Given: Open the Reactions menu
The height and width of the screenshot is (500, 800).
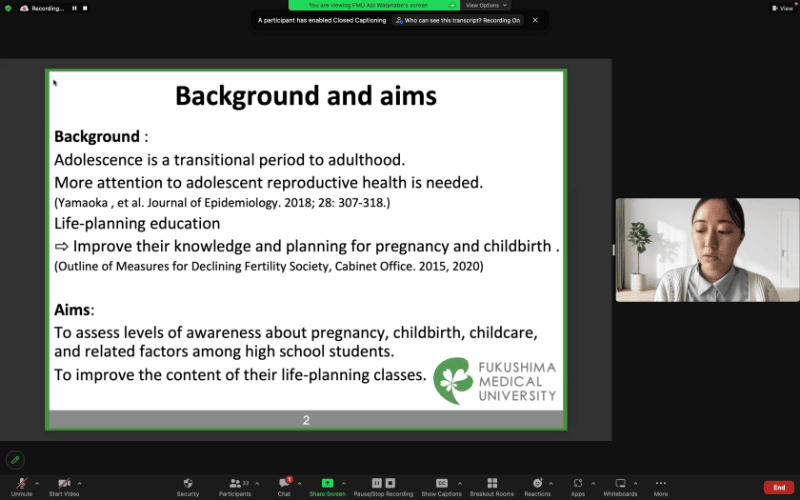Looking at the screenshot, I should (537, 483).
